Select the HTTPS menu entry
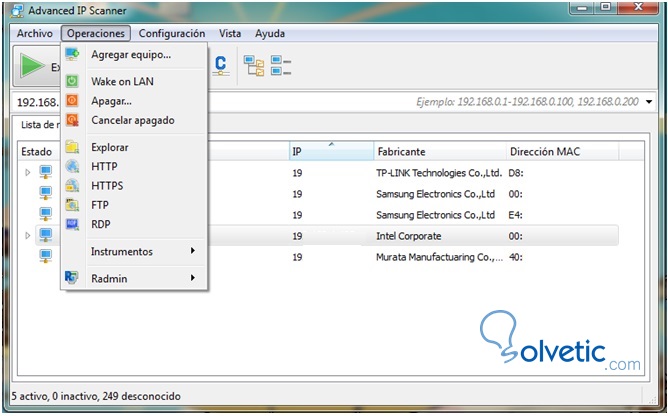The height and width of the screenshot is (416, 668). [x=134, y=186]
